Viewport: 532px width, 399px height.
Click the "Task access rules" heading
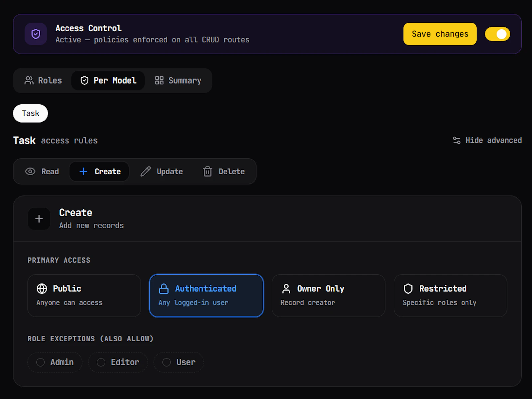(56, 140)
